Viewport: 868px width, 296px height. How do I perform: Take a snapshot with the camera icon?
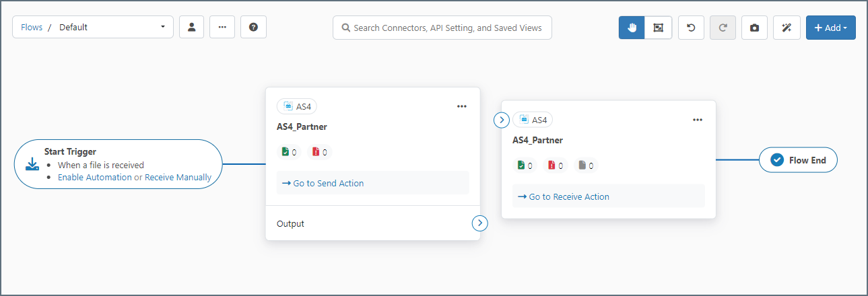click(x=754, y=28)
